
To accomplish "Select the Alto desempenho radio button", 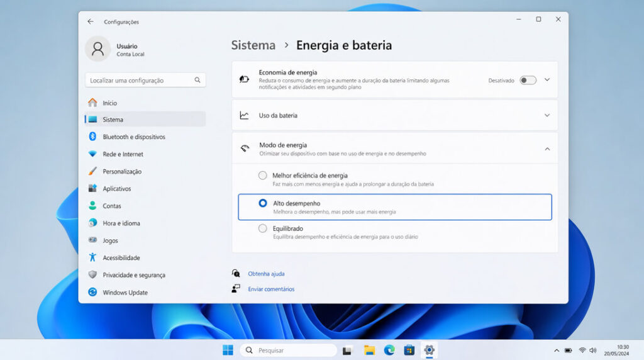I will 263,203.
